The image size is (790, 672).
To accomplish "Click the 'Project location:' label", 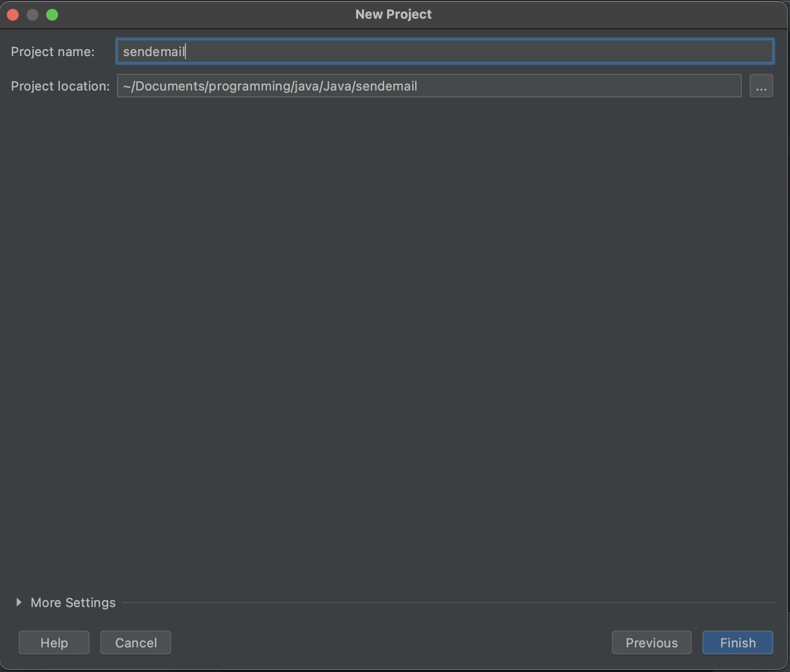I will [x=60, y=86].
